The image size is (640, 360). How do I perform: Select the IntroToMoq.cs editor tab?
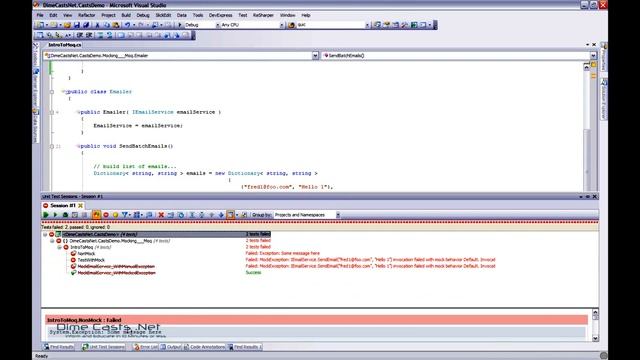pyautogui.click(x=64, y=45)
